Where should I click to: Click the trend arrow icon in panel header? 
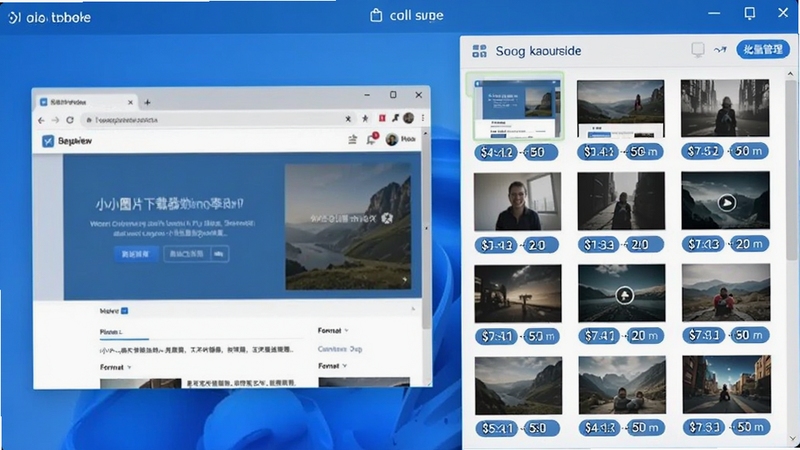tap(720, 49)
